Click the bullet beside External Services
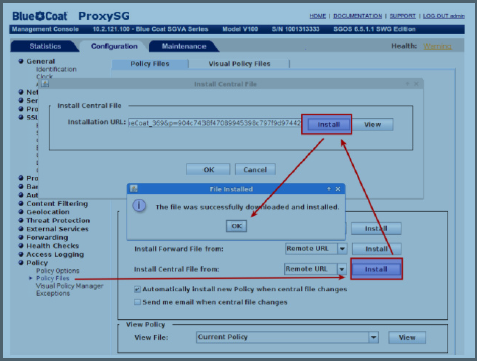The height and width of the screenshot is (362, 477). click(21, 229)
